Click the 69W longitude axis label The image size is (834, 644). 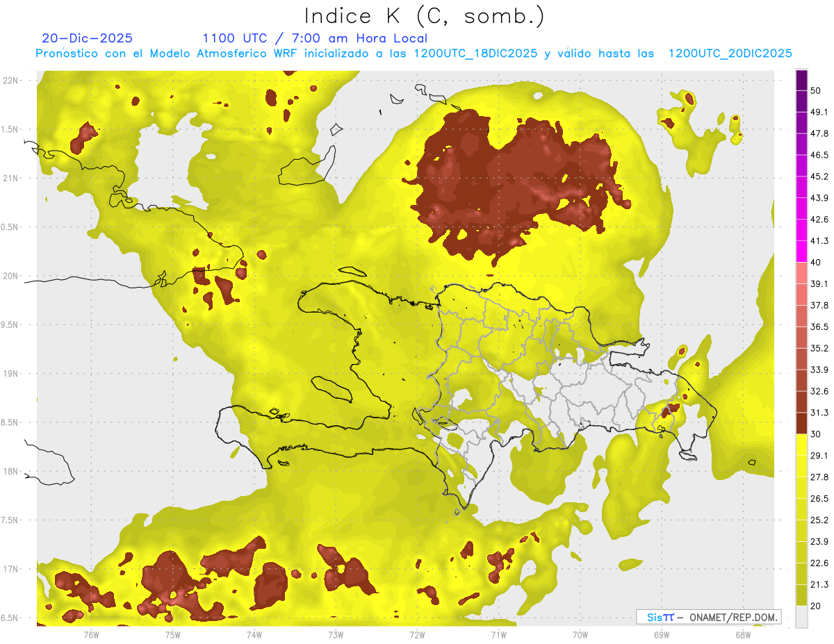(661, 635)
